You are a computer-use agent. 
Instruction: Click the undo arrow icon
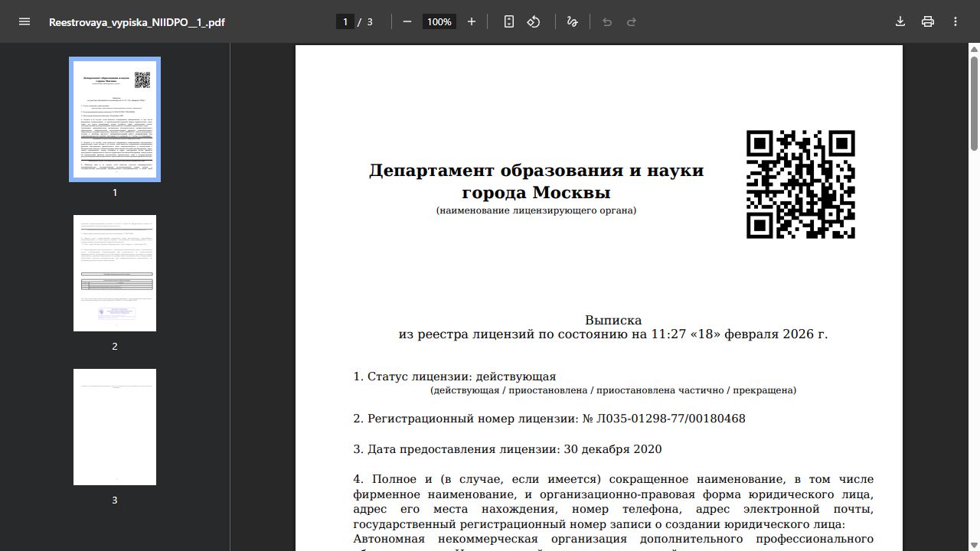[607, 21]
